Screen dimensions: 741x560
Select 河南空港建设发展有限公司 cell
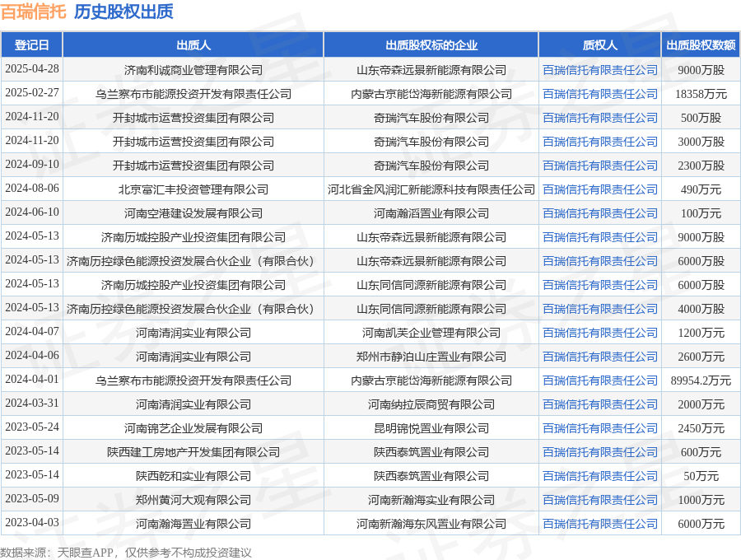193,213
